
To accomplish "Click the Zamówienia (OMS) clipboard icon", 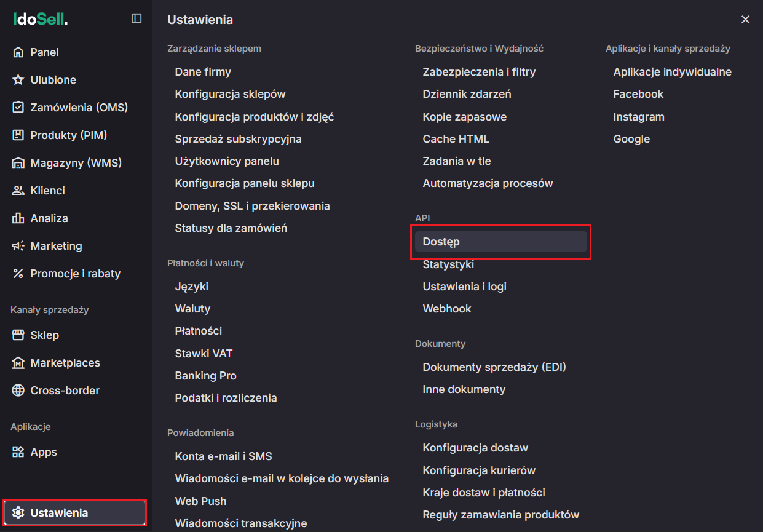I will (x=18, y=108).
